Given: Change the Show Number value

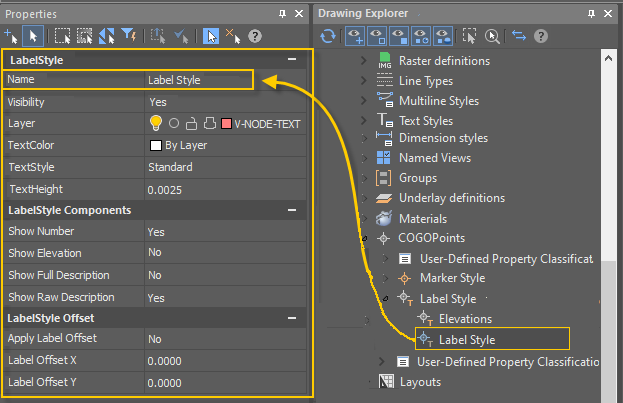Looking at the screenshot, I should [225, 232].
